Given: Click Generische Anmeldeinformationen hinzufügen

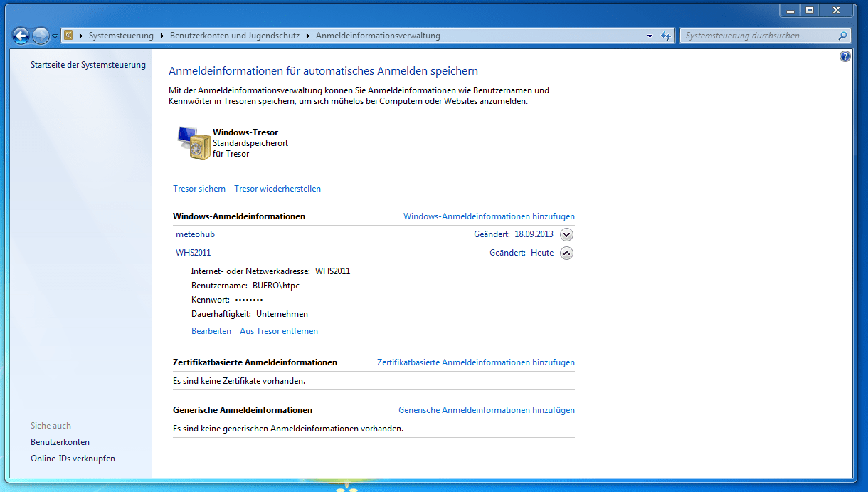Looking at the screenshot, I should tap(487, 410).
